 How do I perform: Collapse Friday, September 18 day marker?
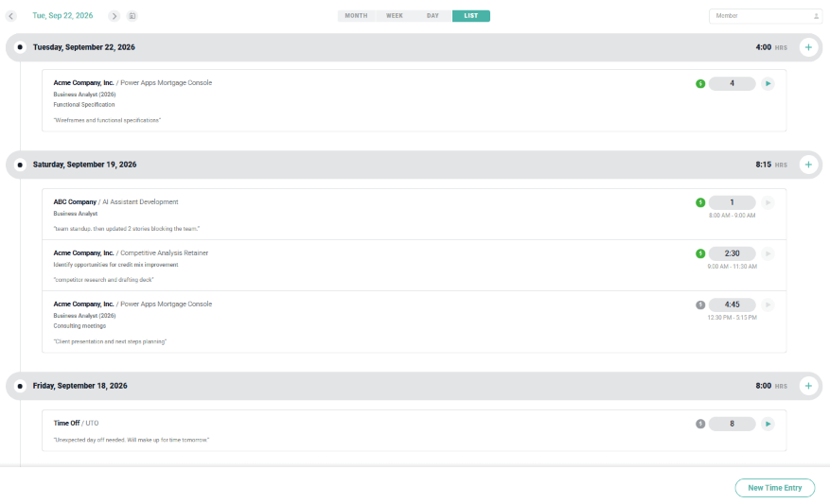pos(20,386)
